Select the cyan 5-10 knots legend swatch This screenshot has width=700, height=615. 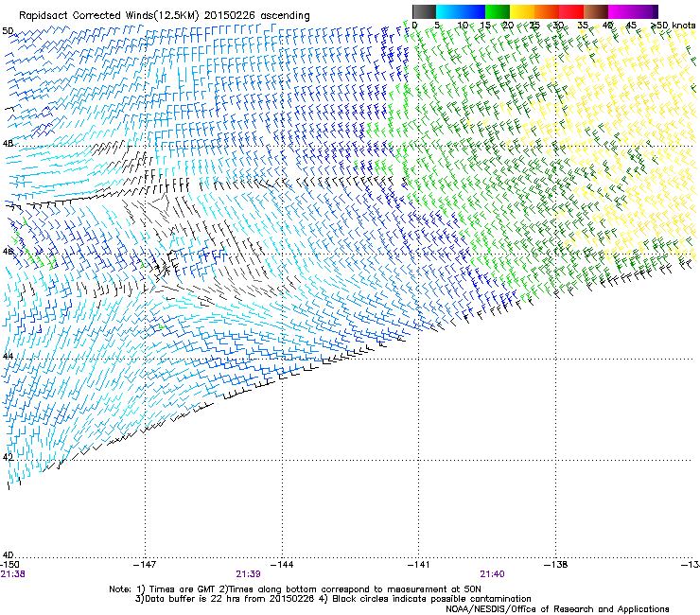click(x=448, y=11)
